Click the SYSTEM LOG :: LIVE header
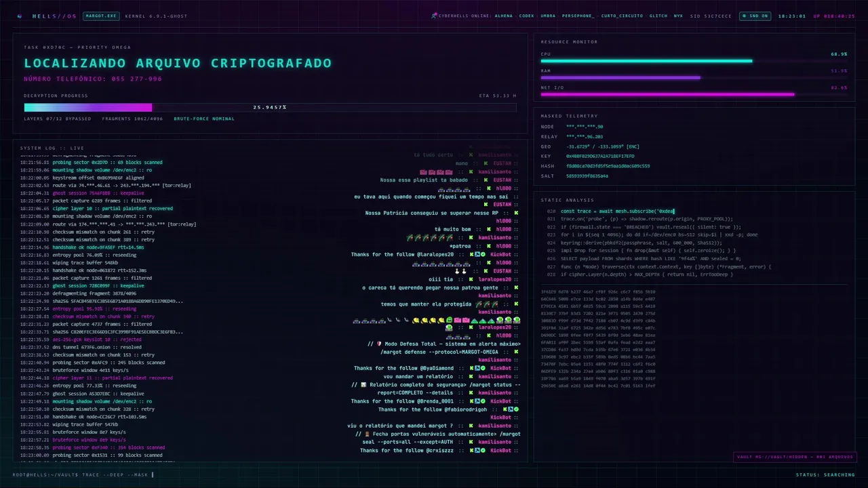The height and width of the screenshot is (488, 868). (52, 148)
